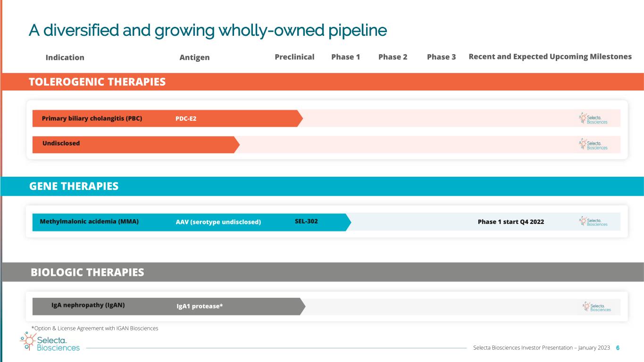Click the slide title heading
The image size is (644, 362).
(208, 31)
